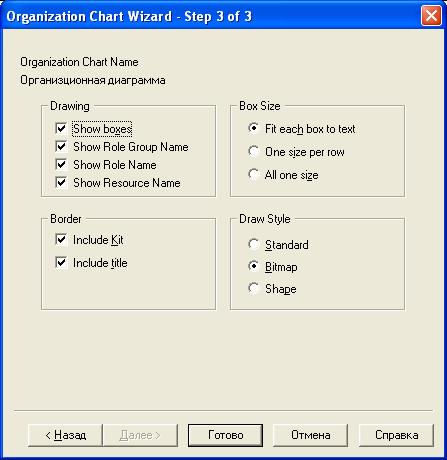447x460 pixels.
Task: Go back with the Назад button
Action: [65, 435]
